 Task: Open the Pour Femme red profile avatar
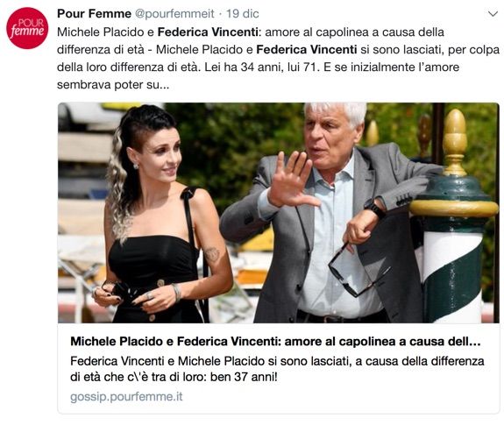(27, 28)
